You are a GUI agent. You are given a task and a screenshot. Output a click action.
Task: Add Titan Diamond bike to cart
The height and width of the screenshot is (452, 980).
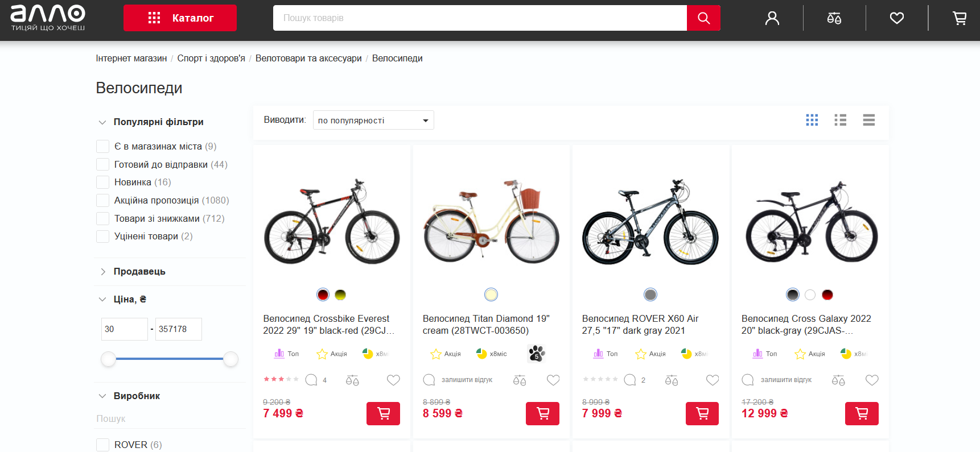click(542, 413)
